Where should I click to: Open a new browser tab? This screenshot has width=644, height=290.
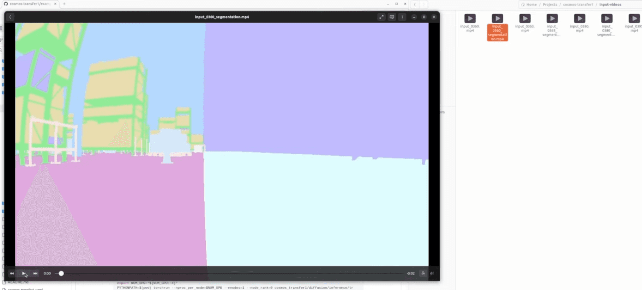[64, 4]
